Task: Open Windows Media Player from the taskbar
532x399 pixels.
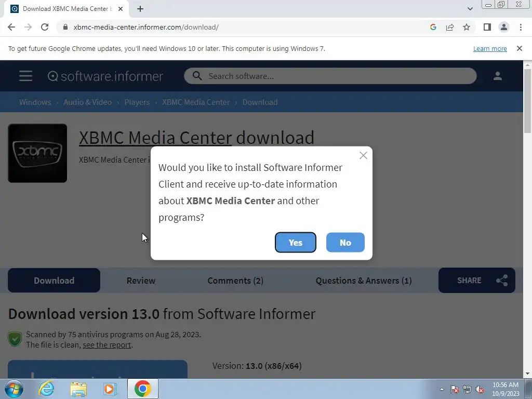Action: pyautogui.click(x=110, y=389)
